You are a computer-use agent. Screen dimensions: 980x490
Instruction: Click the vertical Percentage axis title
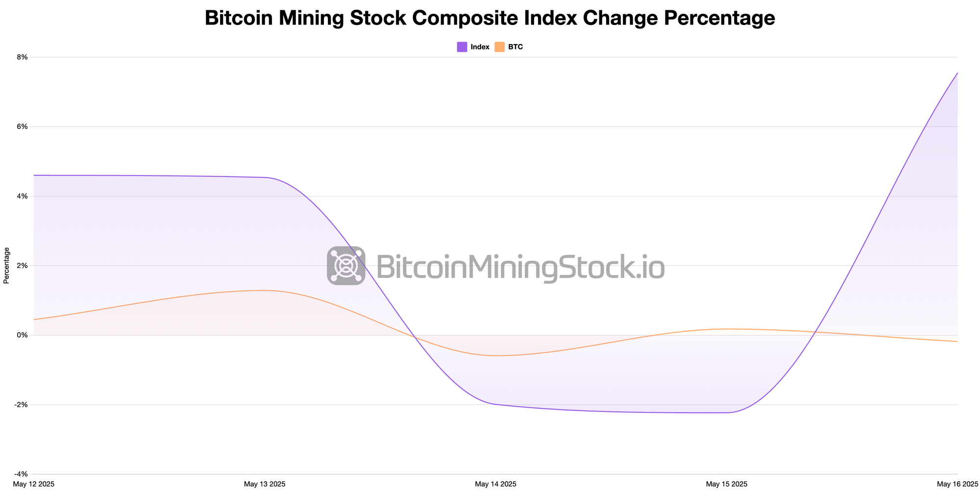[x=6, y=266]
